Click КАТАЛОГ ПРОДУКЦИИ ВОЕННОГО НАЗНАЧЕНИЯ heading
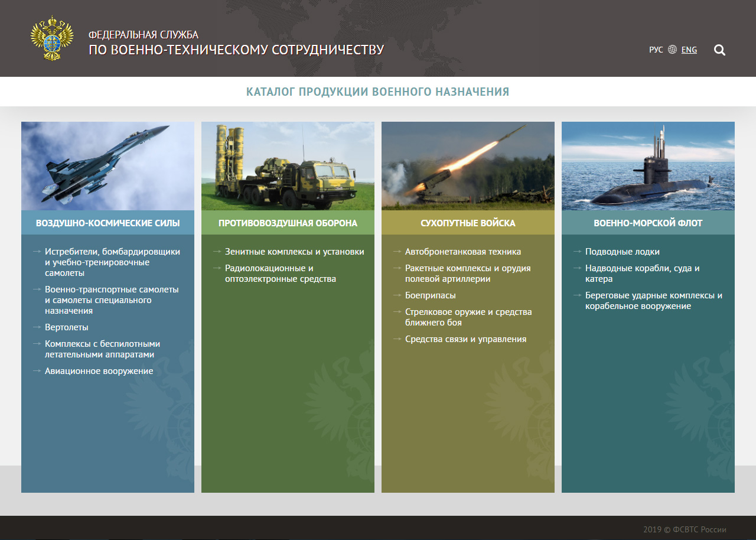The width and height of the screenshot is (756, 540). (378, 92)
